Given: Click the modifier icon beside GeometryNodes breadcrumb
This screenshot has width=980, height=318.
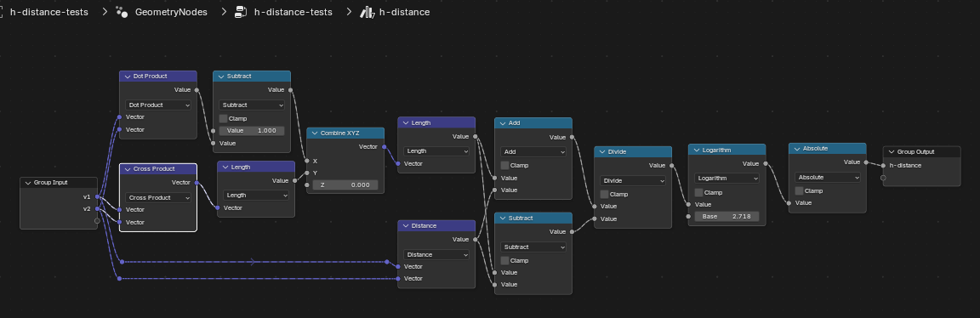Looking at the screenshot, I should [x=122, y=12].
